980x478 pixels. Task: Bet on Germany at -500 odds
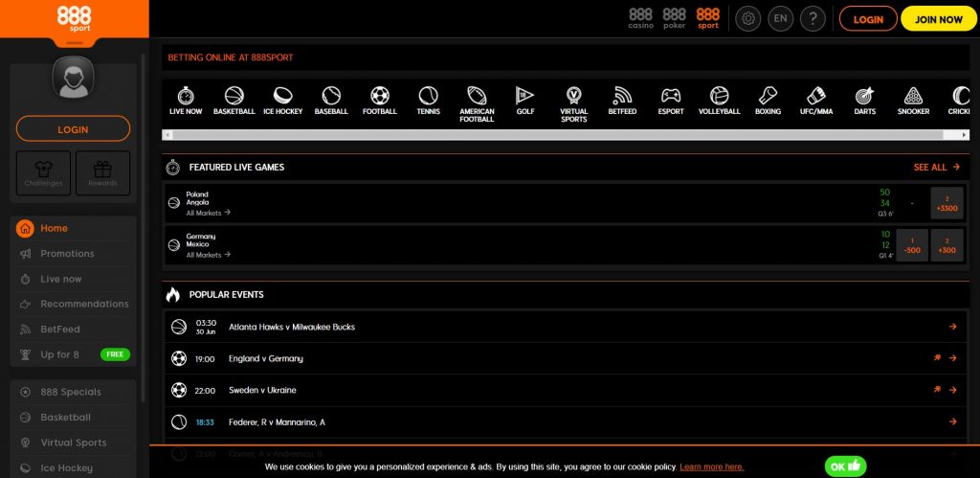point(912,245)
